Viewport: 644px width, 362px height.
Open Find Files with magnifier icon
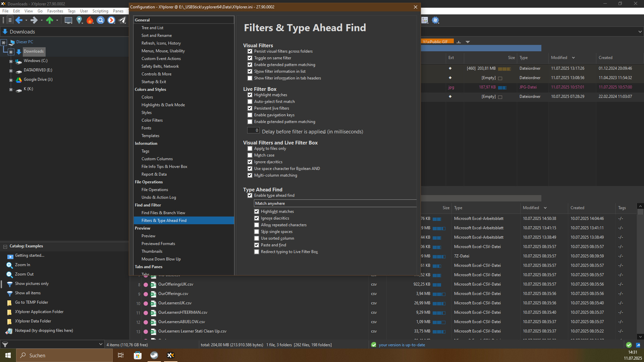pyautogui.click(x=101, y=20)
